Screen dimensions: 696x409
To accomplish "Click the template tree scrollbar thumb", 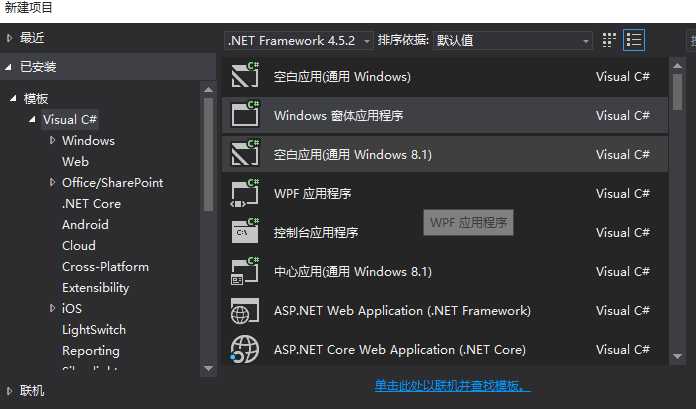I will (208, 155).
